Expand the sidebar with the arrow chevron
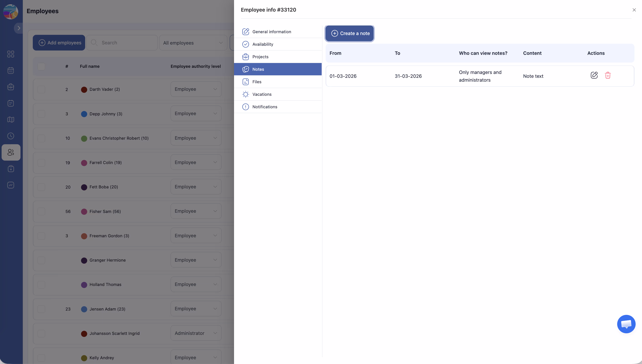The height and width of the screenshot is (364, 642). (19, 28)
